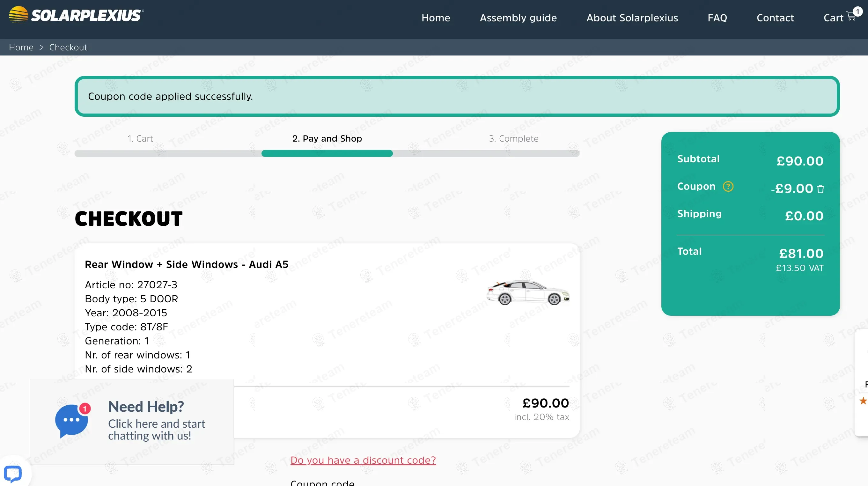
Task: Click 'Nr. of rear windows: 1' line
Action: pyautogui.click(x=137, y=355)
